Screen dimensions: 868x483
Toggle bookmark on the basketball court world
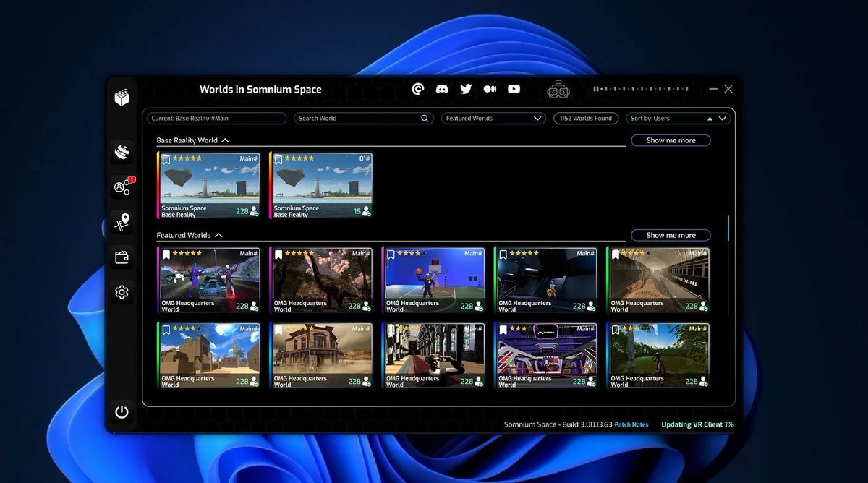click(391, 255)
